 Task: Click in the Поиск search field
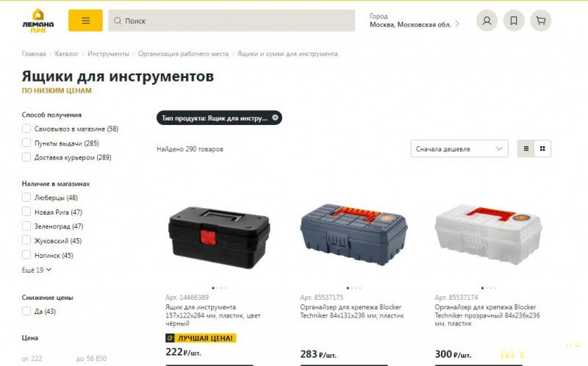point(232,21)
